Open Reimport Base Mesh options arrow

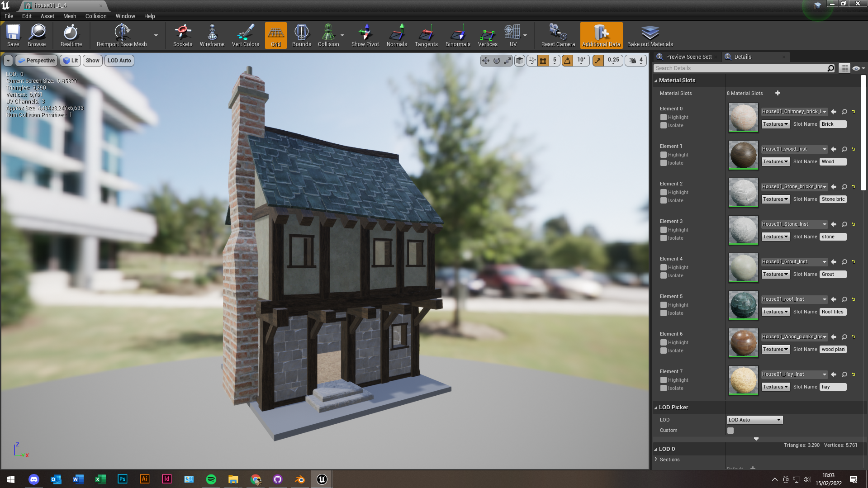(156, 35)
